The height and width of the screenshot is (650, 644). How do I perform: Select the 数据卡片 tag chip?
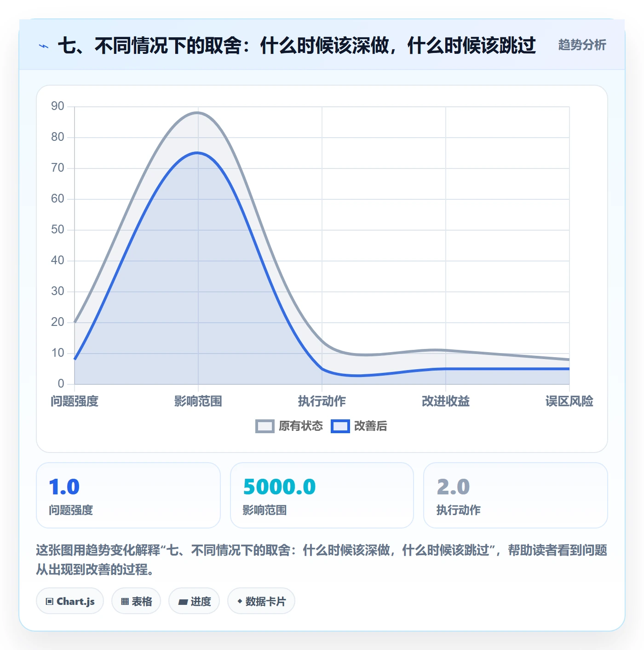pos(261,601)
